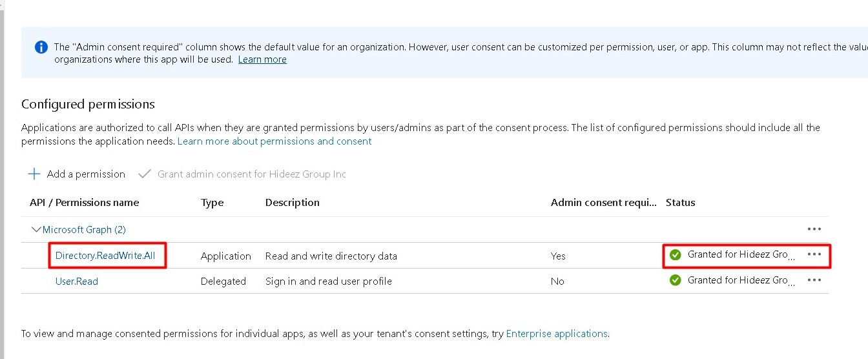This screenshot has height=359, width=868.
Task: Click the Grant admin consent checkmark icon
Action: (x=145, y=174)
